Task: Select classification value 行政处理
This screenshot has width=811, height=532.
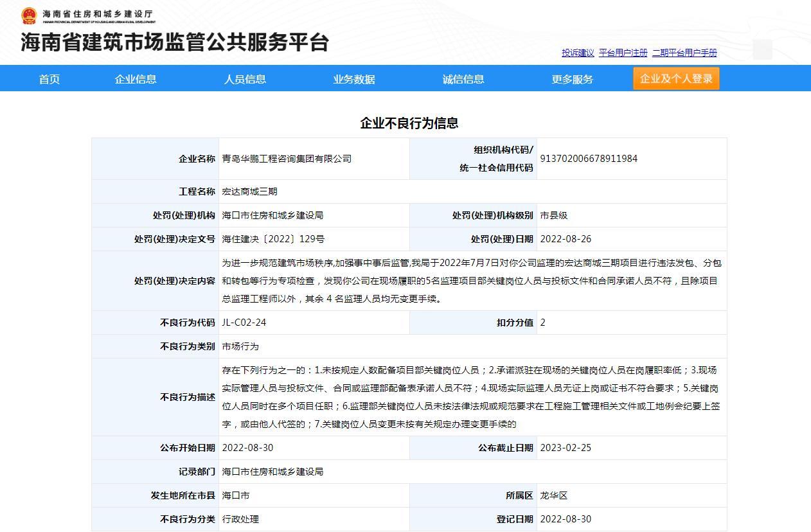Action: click(x=240, y=519)
